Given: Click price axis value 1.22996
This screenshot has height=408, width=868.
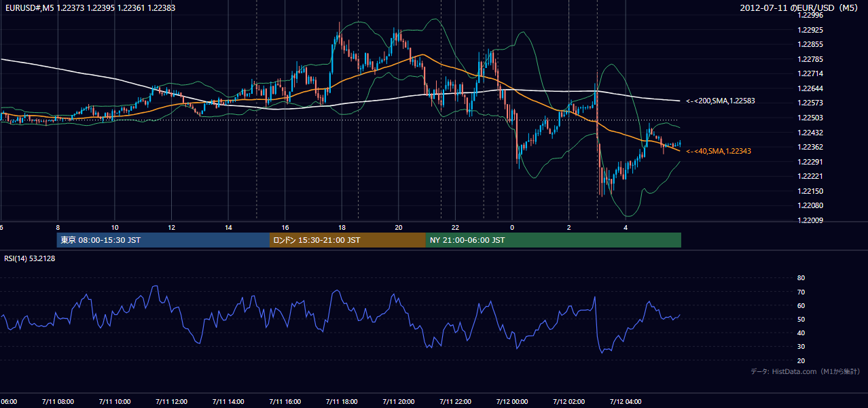Looking at the screenshot, I should click(810, 16).
